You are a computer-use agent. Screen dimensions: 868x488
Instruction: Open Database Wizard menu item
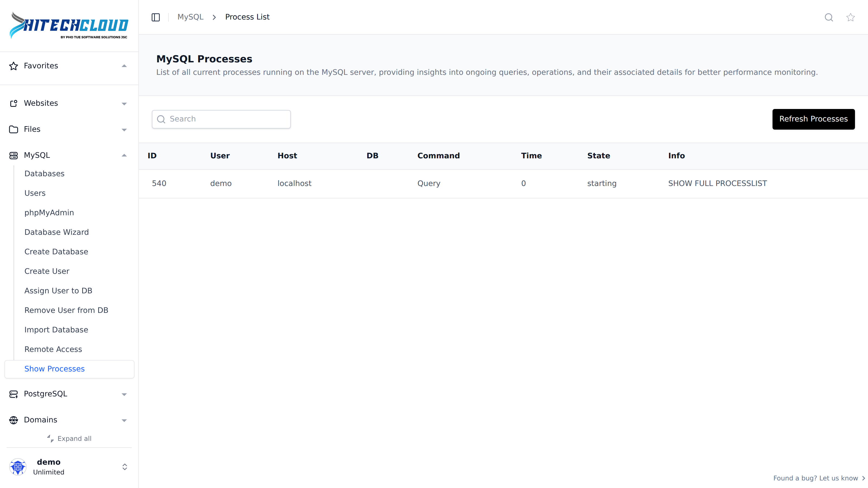tap(57, 232)
